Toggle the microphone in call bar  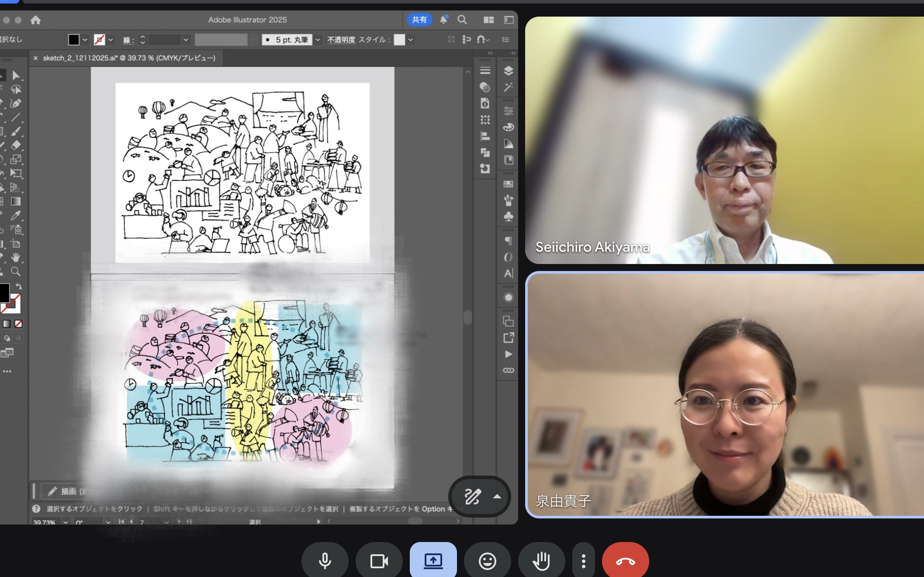[x=325, y=561]
